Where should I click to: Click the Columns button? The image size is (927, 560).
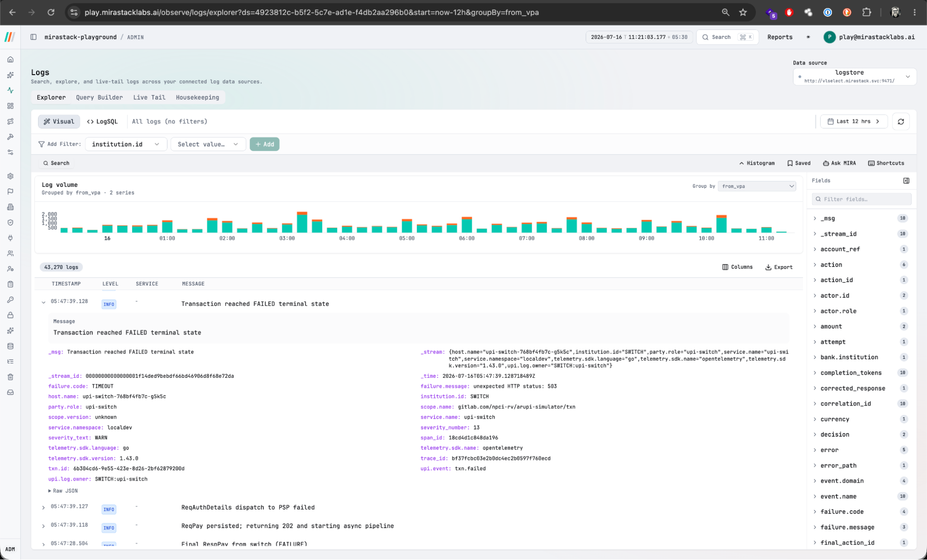pyautogui.click(x=737, y=267)
